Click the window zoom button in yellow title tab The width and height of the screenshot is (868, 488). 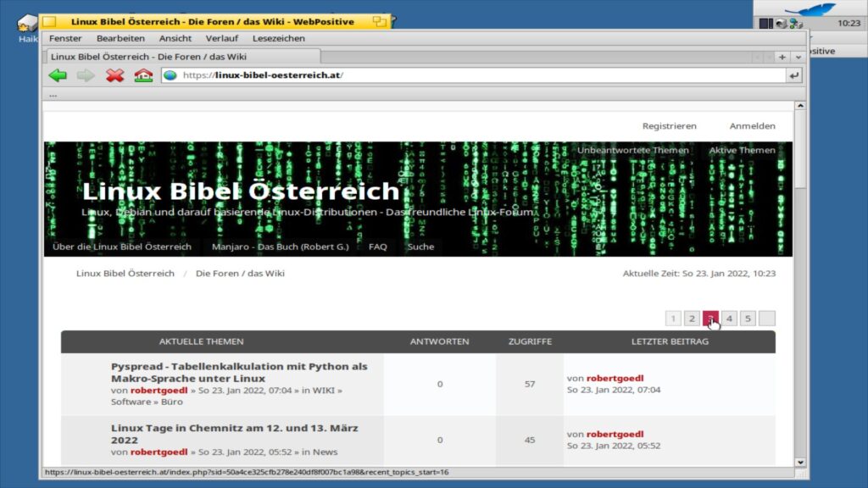click(x=379, y=21)
